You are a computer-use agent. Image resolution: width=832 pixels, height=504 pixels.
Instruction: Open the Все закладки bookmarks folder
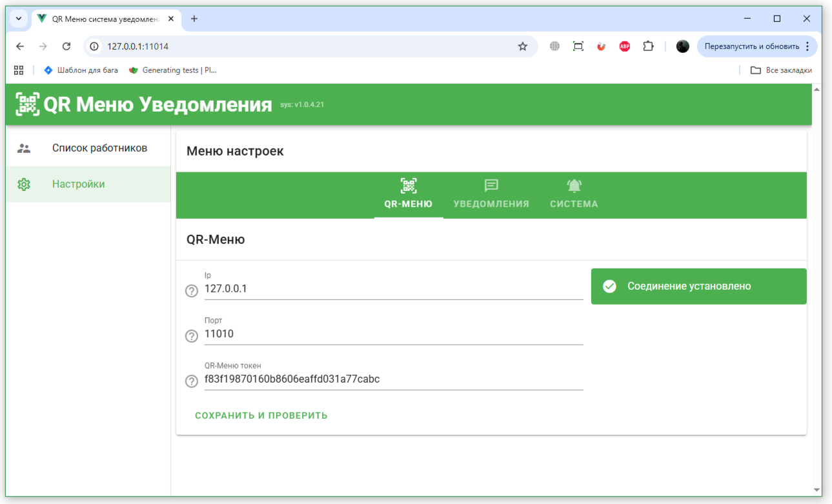coord(781,70)
